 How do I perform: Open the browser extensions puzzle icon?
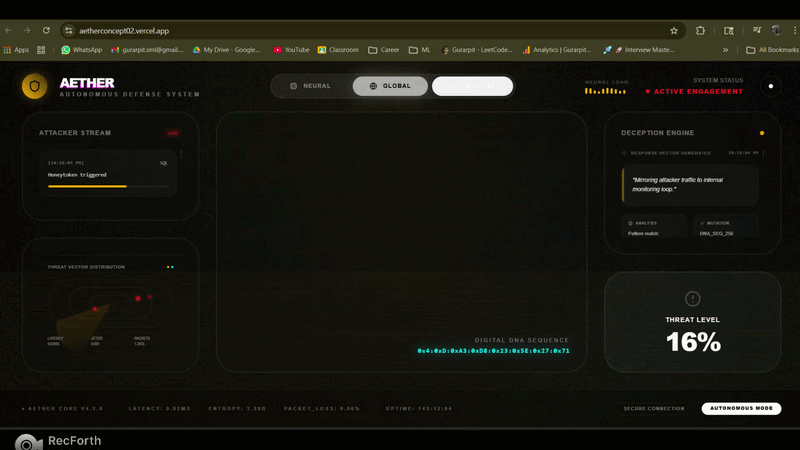pyautogui.click(x=701, y=31)
